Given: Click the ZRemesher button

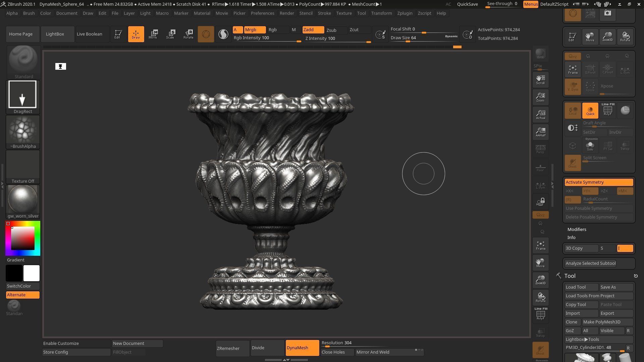Looking at the screenshot, I should coord(232,348).
